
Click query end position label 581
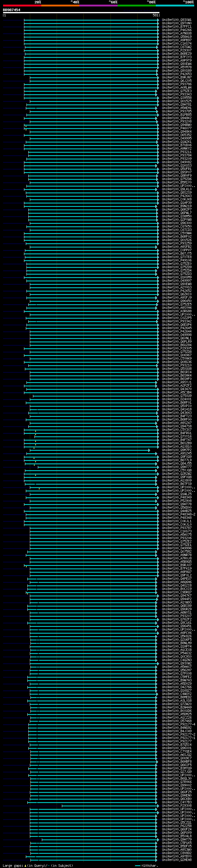coord(155,15)
